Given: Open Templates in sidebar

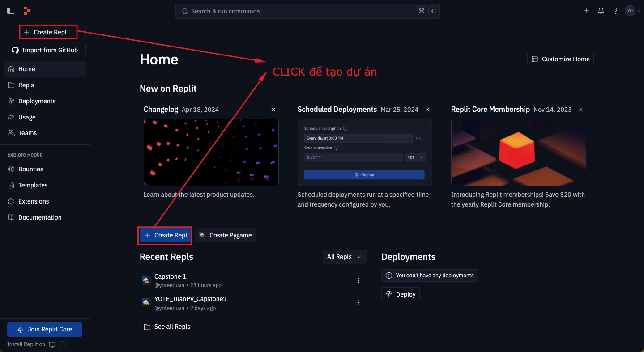Looking at the screenshot, I should [45, 185].
